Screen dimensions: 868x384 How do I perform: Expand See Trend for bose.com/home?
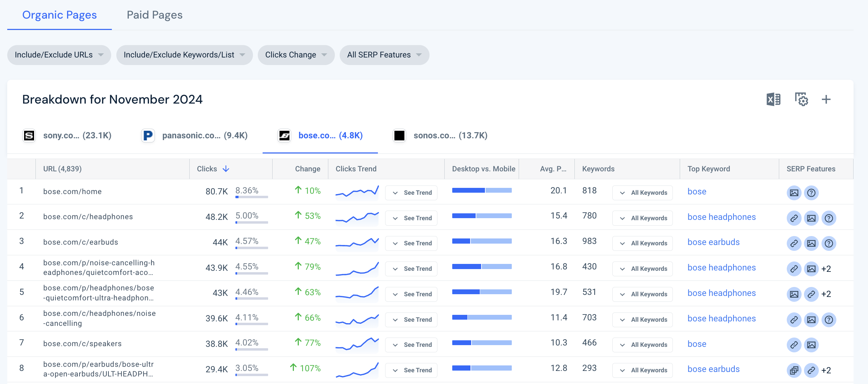(411, 193)
